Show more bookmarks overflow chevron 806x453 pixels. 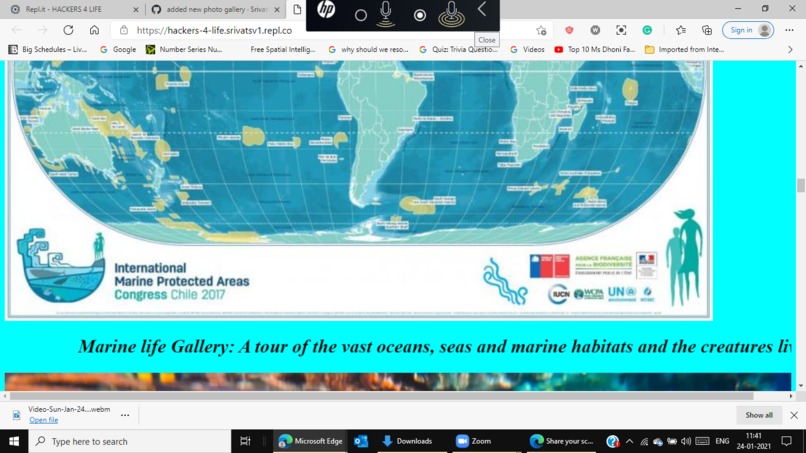[790, 49]
